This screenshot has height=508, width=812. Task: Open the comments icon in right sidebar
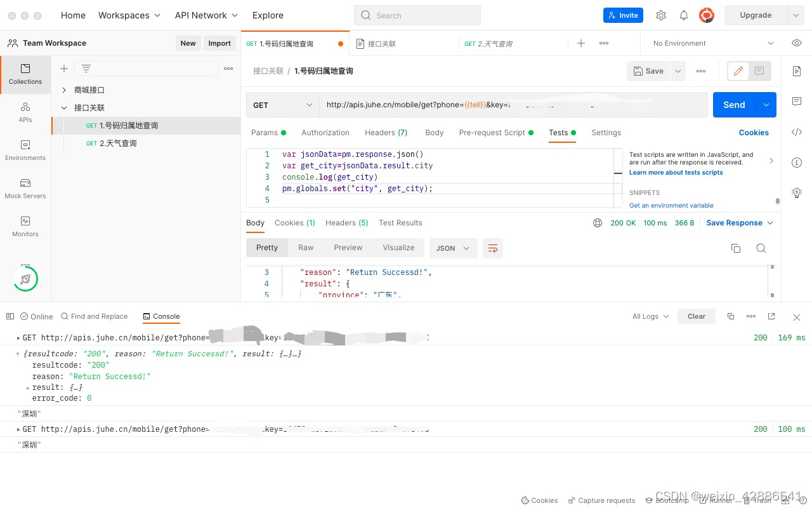pyautogui.click(x=797, y=102)
